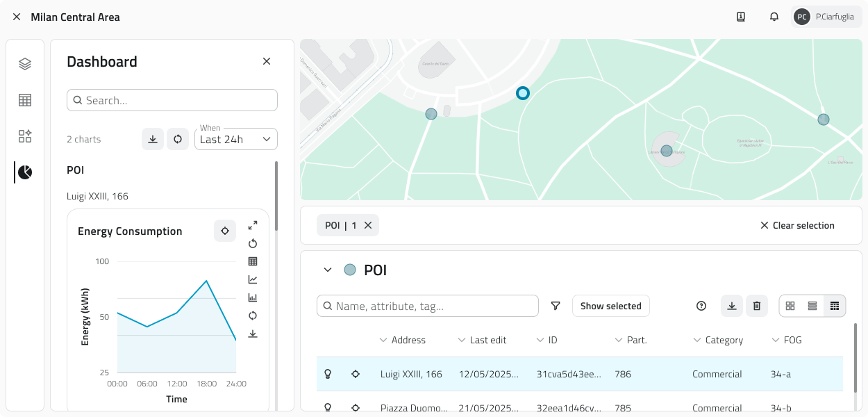Open the notification bell
868x417 pixels.
click(x=774, y=16)
